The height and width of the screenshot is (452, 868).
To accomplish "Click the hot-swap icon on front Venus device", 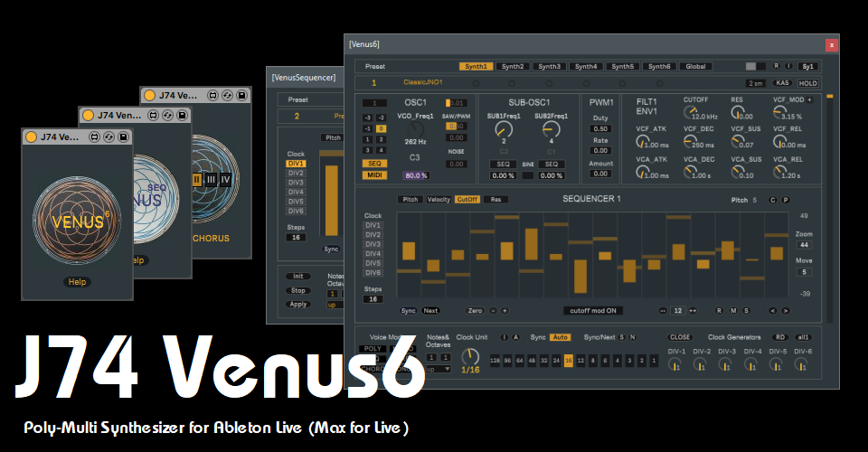I will point(109,137).
